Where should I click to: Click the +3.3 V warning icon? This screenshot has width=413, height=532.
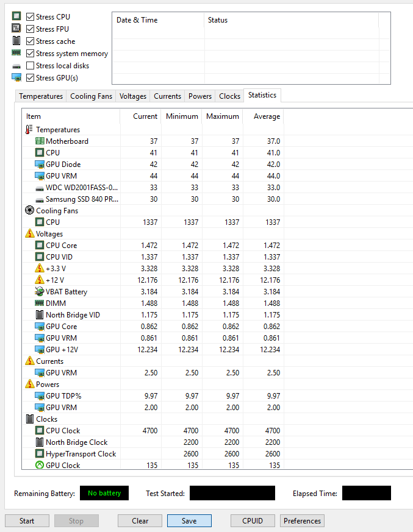tap(40, 268)
